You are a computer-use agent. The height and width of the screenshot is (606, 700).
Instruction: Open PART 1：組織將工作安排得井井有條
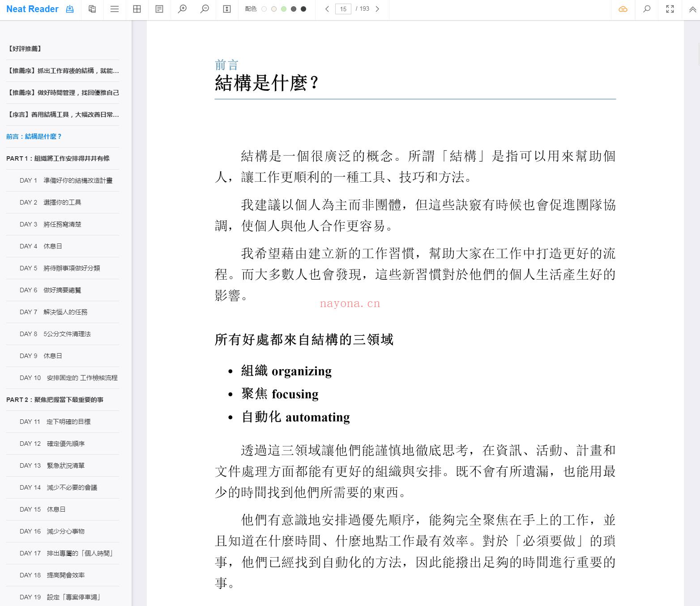[x=63, y=158]
